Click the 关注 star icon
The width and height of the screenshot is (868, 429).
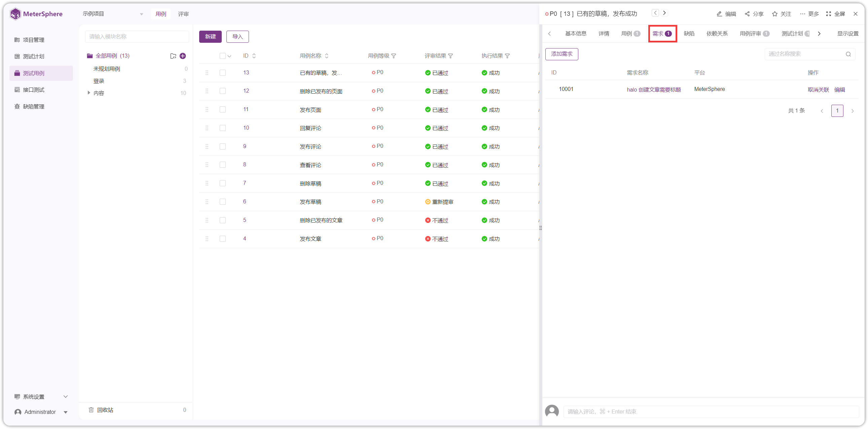[775, 14]
